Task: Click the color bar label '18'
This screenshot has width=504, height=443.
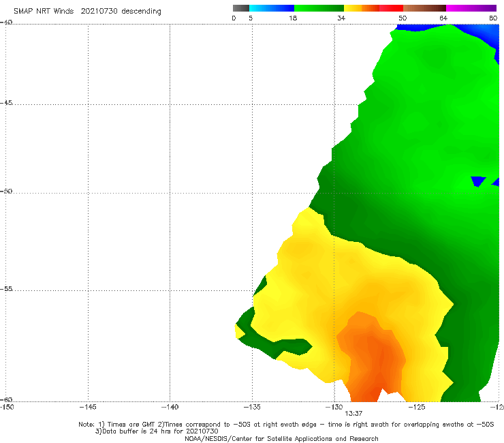Action: coord(293,18)
